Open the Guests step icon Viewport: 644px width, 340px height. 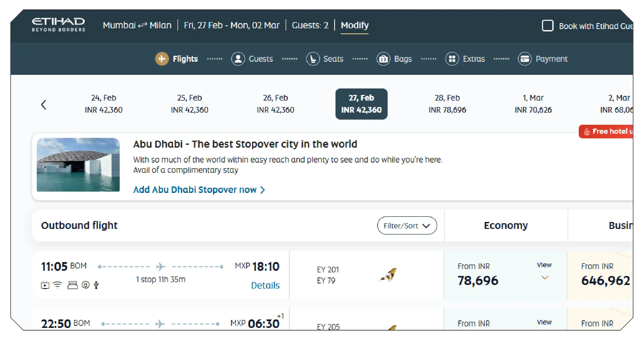[238, 59]
